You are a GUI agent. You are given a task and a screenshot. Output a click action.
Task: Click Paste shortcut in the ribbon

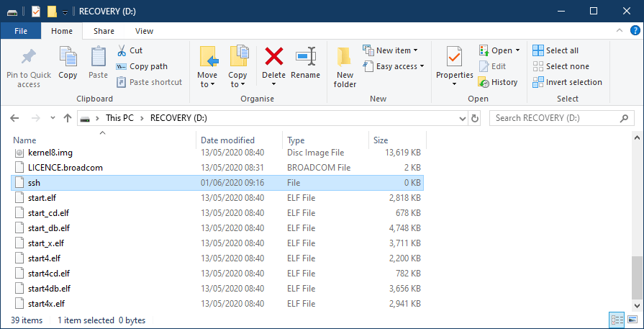[x=150, y=82]
